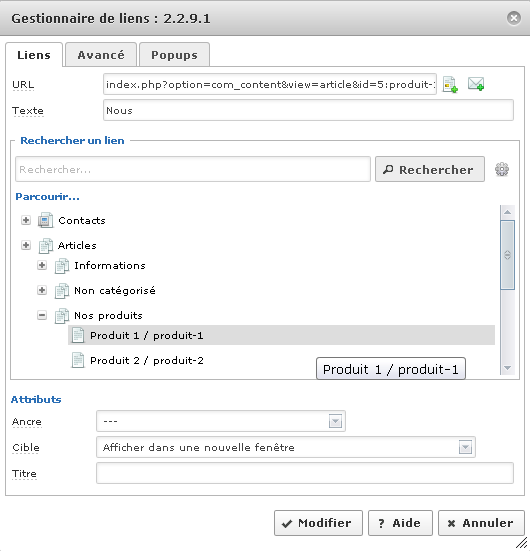Focus the Titre input field
Viewport: 530px width, 551px height.
pos(305,473)
